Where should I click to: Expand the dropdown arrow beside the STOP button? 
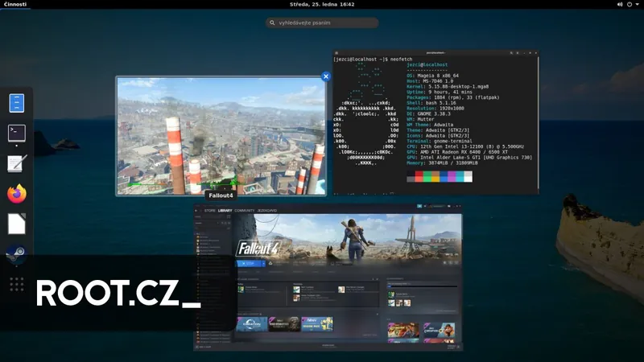264,264
